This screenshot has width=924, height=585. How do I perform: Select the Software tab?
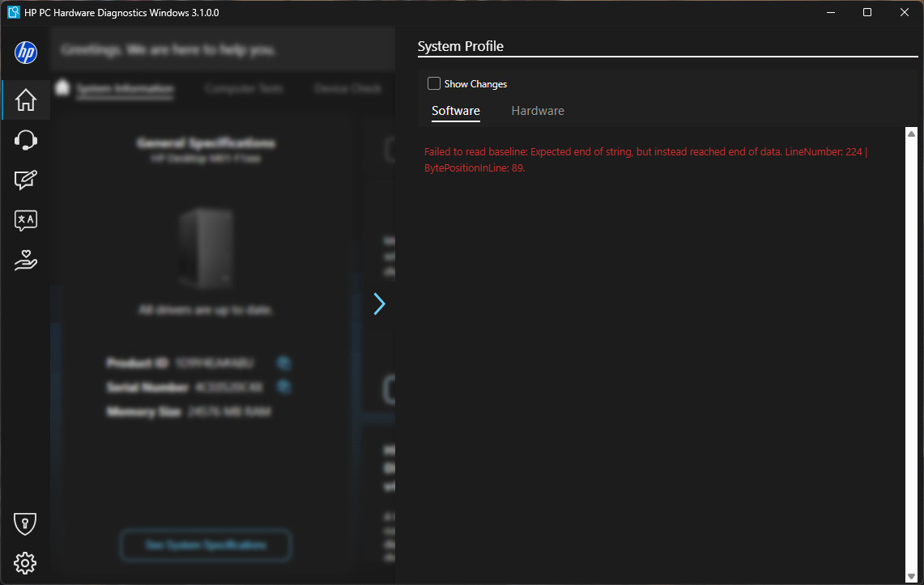click(455, 111)
